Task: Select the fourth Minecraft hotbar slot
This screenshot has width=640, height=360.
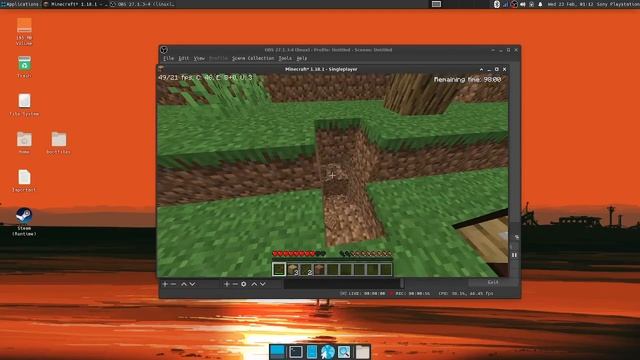Action: (319, 269)
